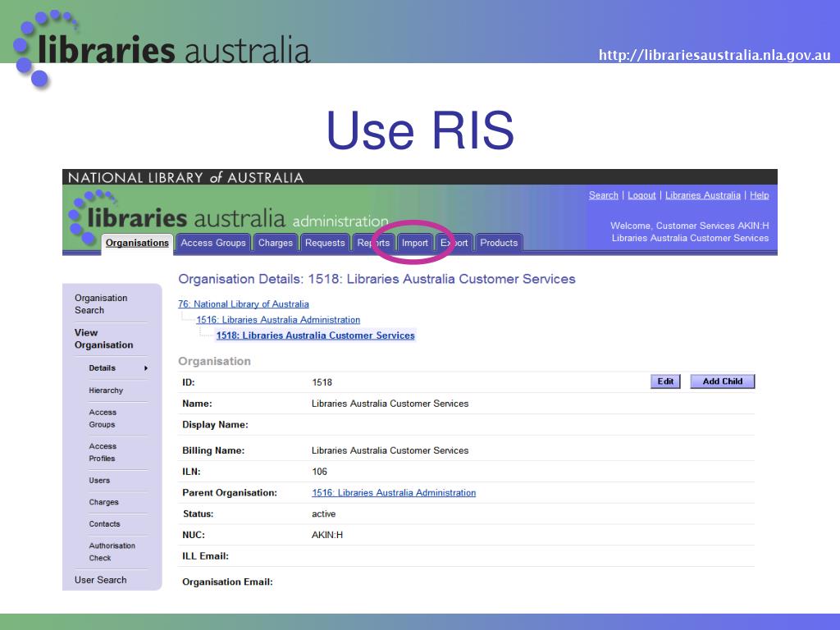
Task: Select the Import tab
Action: point(415,243)
